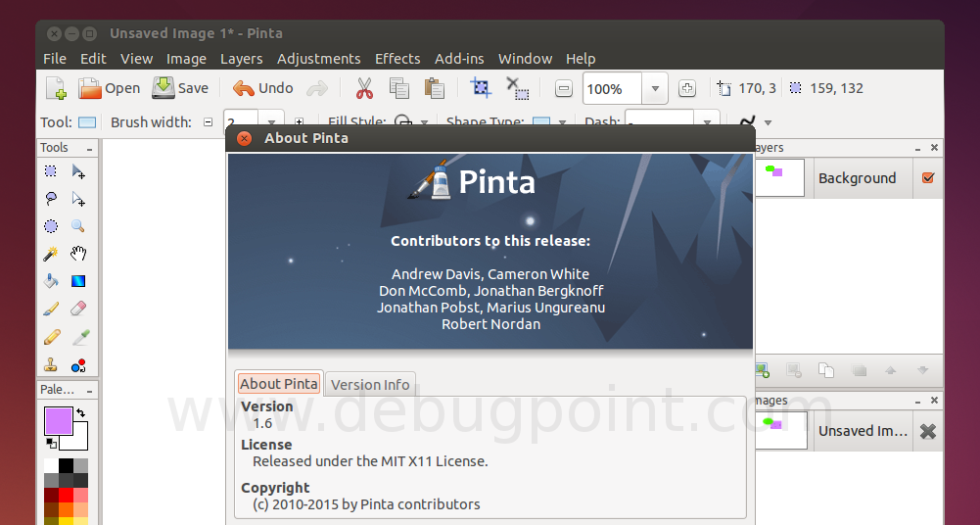
Task: Close the Layers panel
Action: [x=934, y=148]
